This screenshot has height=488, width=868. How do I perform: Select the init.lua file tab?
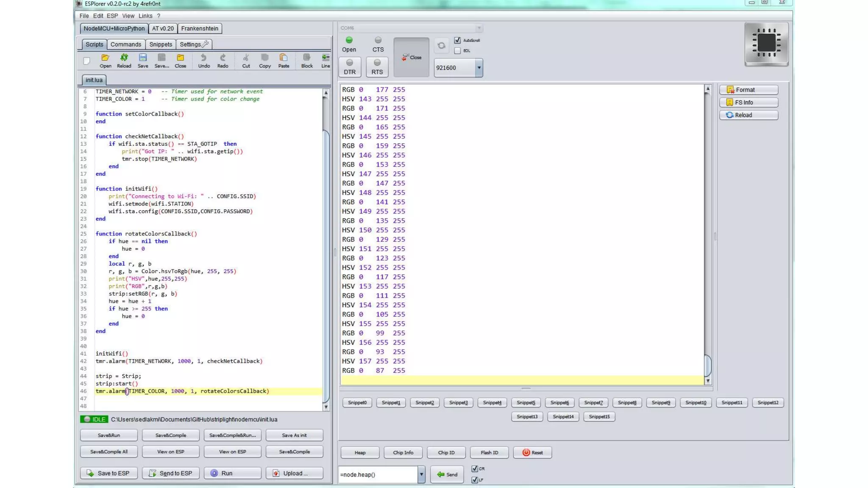(x=94, y=80)
